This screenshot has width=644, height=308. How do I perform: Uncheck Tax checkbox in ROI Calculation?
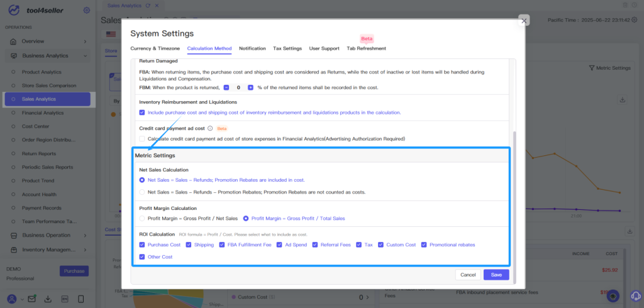359,245
